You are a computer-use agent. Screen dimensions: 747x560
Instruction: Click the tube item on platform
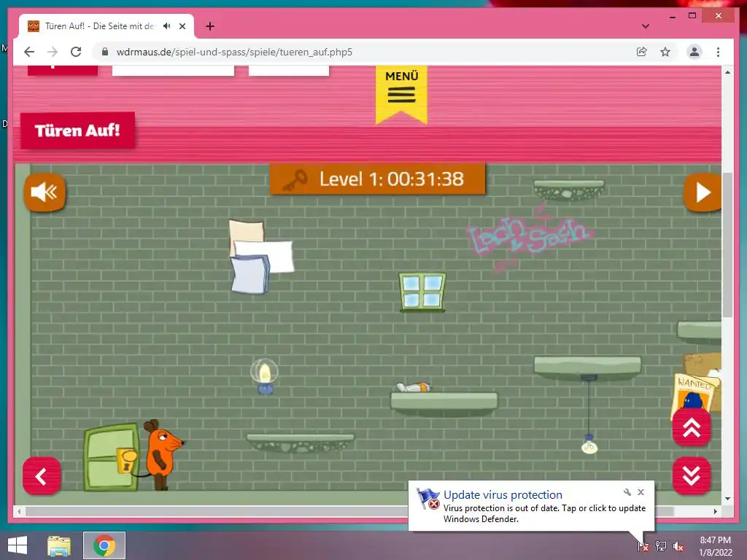click(x=414, y=387)
